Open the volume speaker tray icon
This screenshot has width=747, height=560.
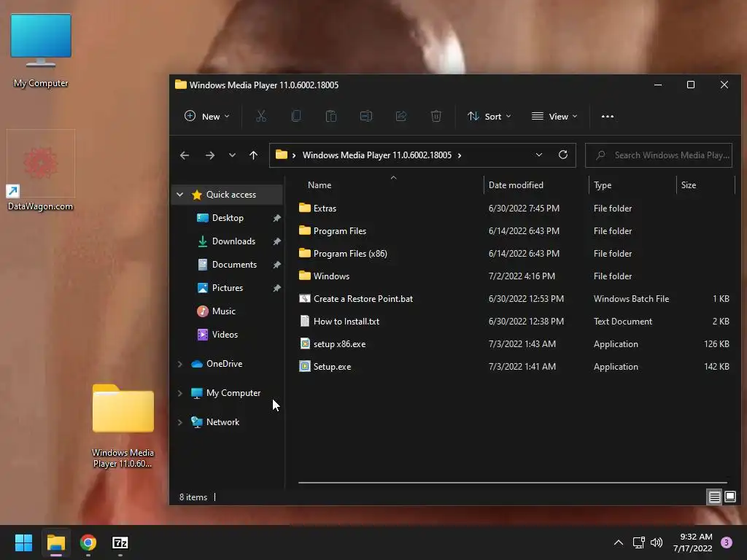click(x=657, y=542)
